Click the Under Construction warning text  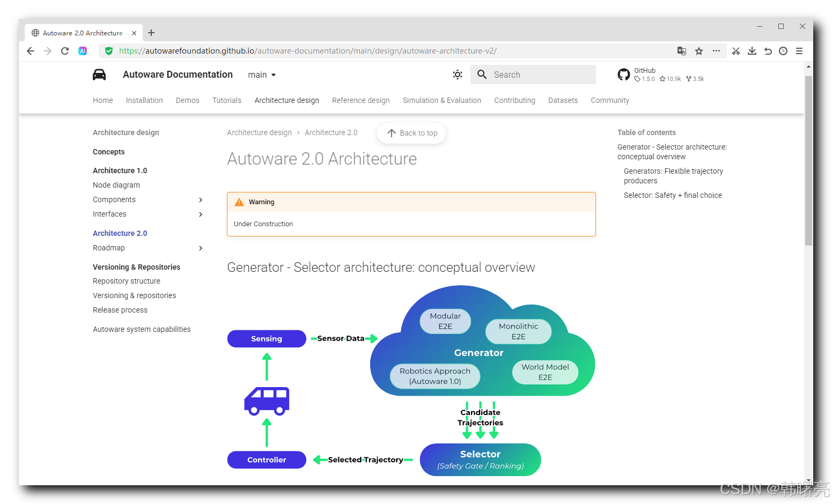coord(263,224)
